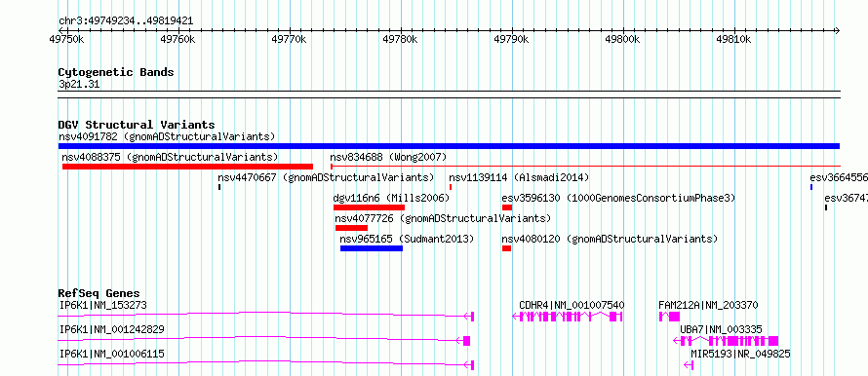This screenshot has height=376, width=868.
Task: Click the nsv4077726 (gnomADStructuralVariants) label
Action: [x=443, y=218]
